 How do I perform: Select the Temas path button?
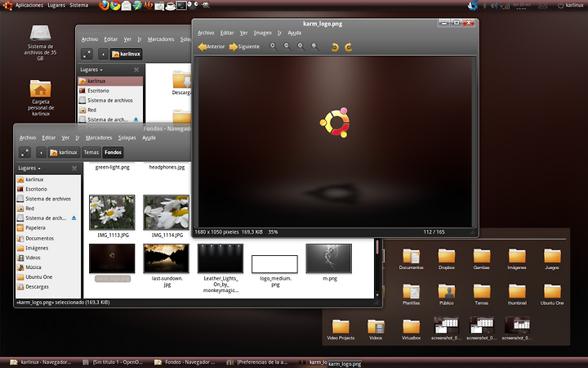tap(91, 152)
